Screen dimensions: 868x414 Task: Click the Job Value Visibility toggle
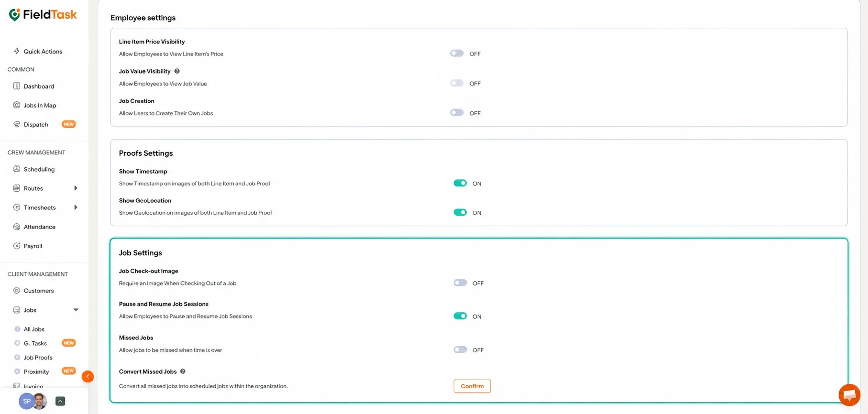point(457,83)
